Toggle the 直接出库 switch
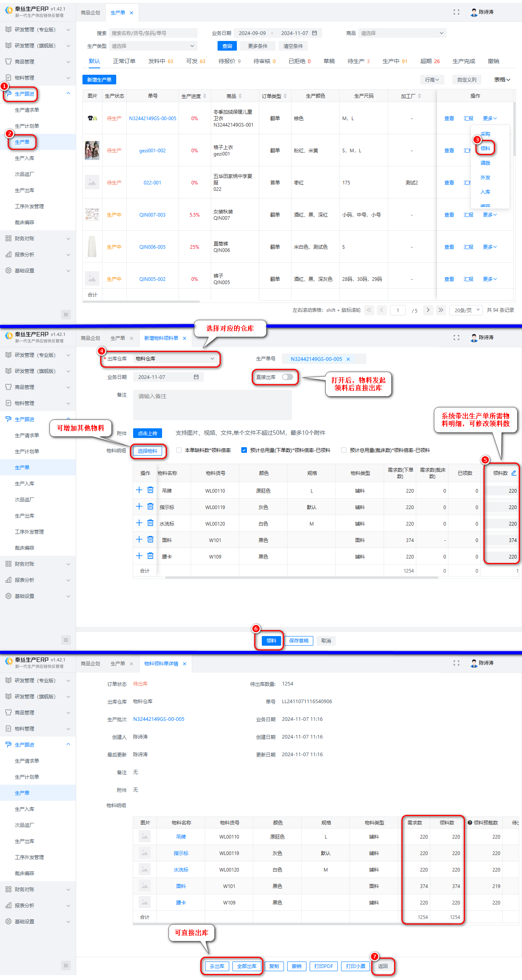Image resolution: width=522 pixels, height=980 pixels. click(287, 377)
